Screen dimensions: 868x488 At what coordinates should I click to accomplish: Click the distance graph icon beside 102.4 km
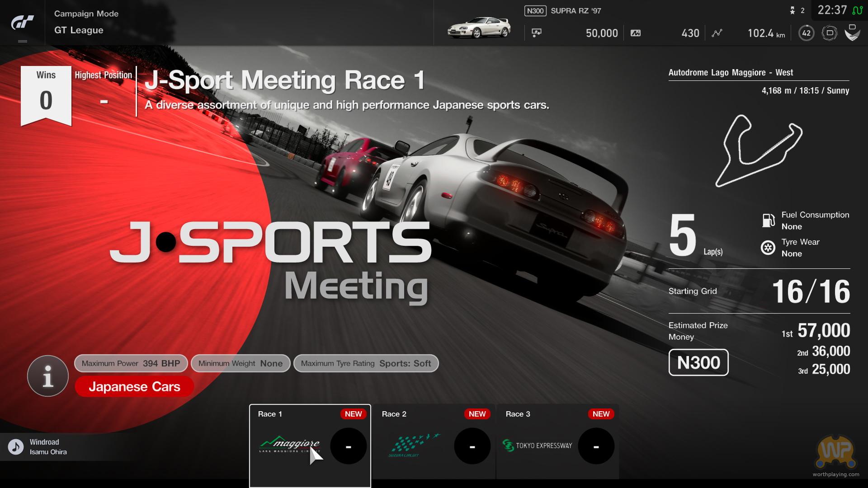[x=717, y=33]
